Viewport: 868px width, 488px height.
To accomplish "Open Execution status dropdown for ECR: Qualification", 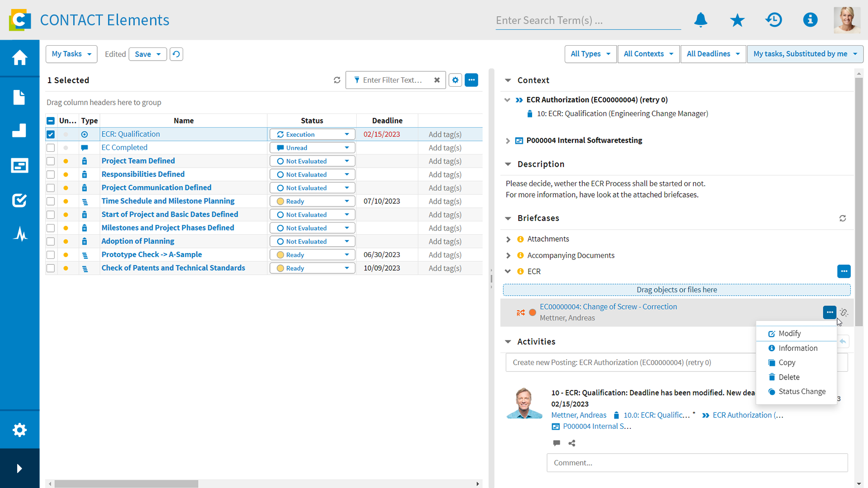I will click(312, 134).
